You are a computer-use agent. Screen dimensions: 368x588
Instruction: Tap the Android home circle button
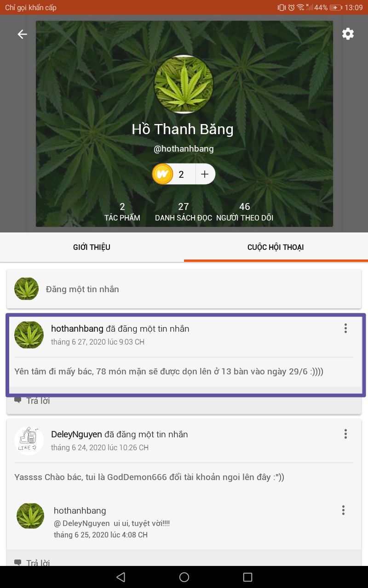tap(184, 577)
